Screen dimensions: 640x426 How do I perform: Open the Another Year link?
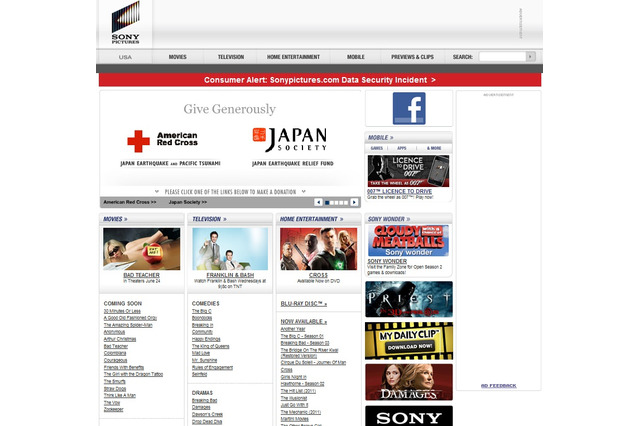[293, 329]
